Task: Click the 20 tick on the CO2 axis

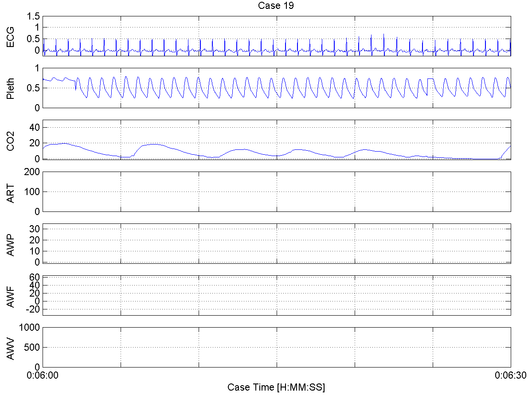Action: [x=35, y=143]
